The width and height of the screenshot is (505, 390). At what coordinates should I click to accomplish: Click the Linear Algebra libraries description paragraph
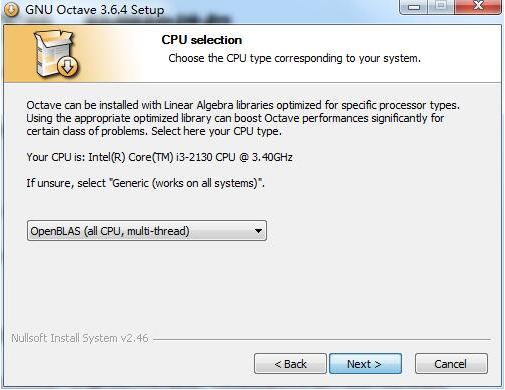243,118
